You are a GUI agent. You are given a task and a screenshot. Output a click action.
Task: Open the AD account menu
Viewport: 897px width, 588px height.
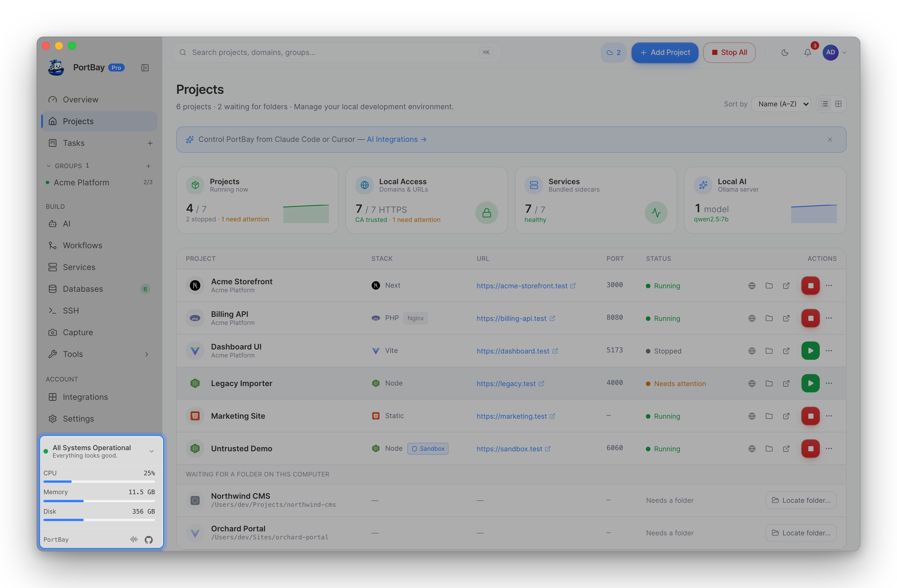pos(834,52)
